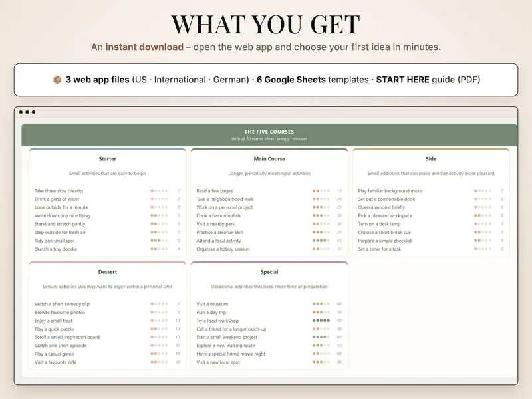
Task: Click 'Occasional activities that need more time' subtitle
Action: [269, 287]
